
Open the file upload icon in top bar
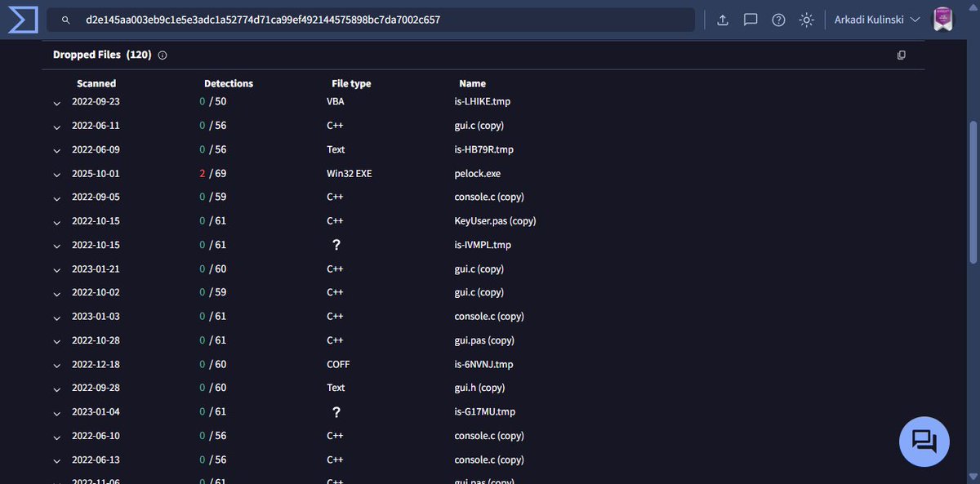[722, 19]
